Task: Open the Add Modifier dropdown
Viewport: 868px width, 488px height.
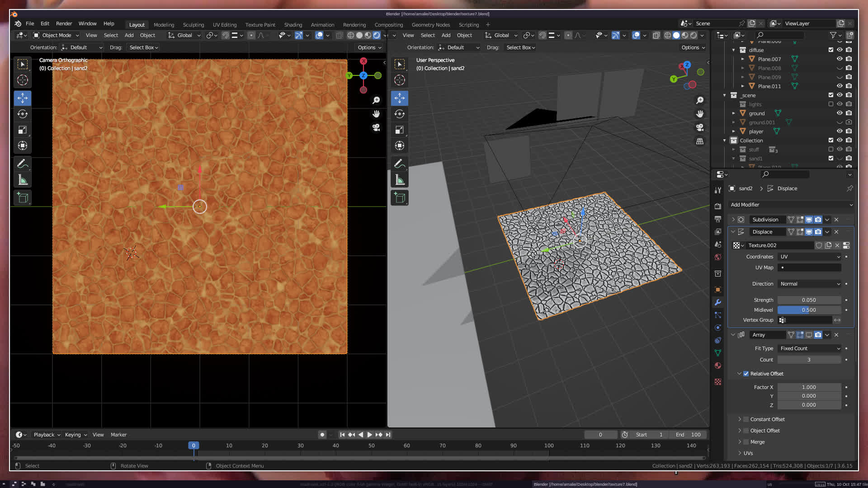Action: (x=791, y=205)
